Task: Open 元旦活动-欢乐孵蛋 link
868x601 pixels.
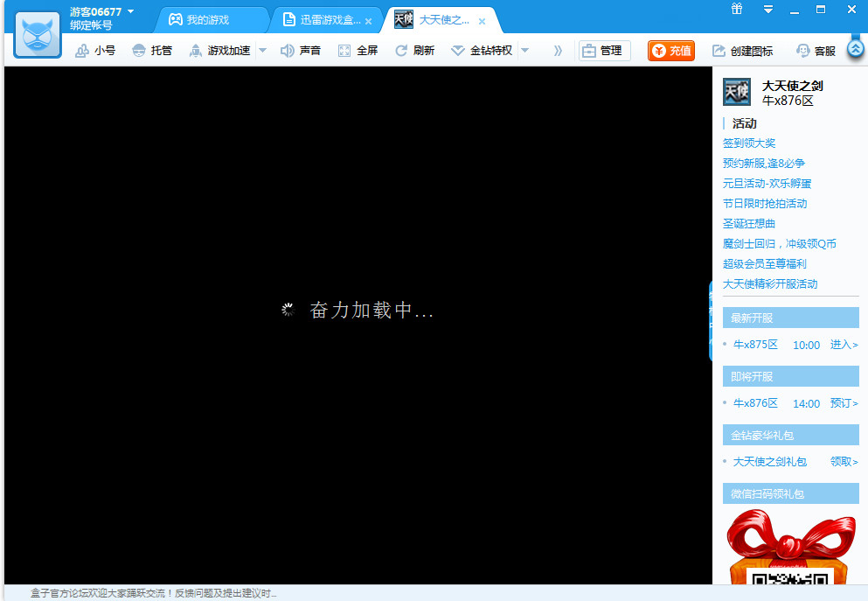Action: tap(767, 184)
